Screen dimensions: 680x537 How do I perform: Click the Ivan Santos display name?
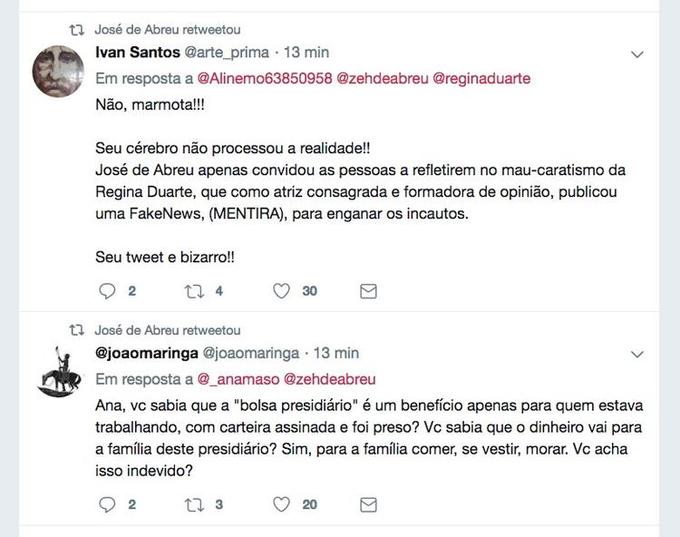[135, 52]
